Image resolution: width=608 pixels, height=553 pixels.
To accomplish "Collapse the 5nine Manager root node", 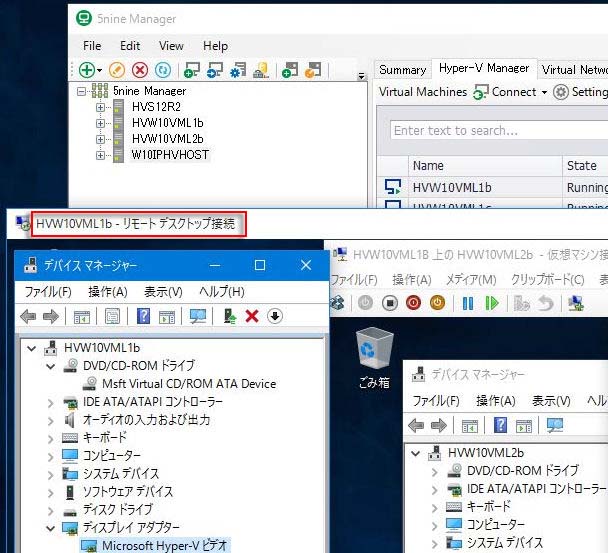I will (81, 92).
